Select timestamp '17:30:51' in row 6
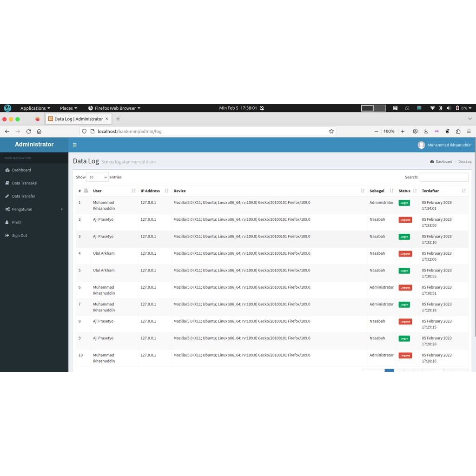 pyautogui.click(x=429, y=293)
